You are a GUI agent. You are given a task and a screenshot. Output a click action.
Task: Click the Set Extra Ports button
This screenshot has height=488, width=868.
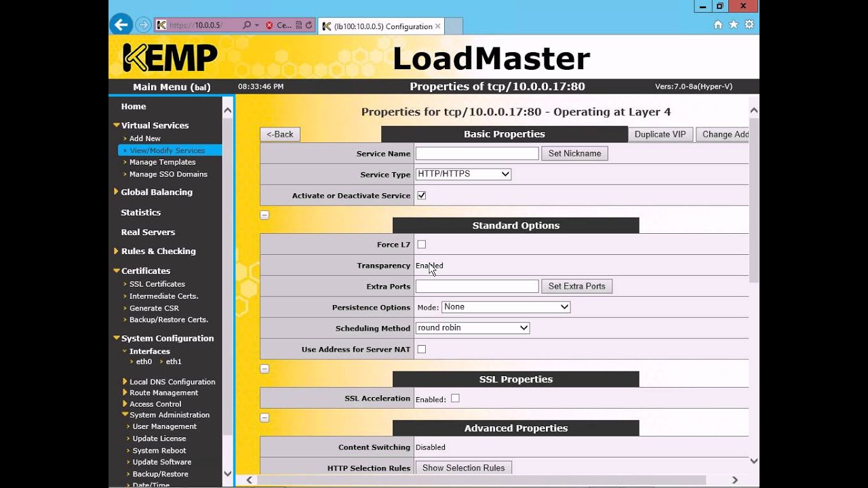[x=576, y=286]
